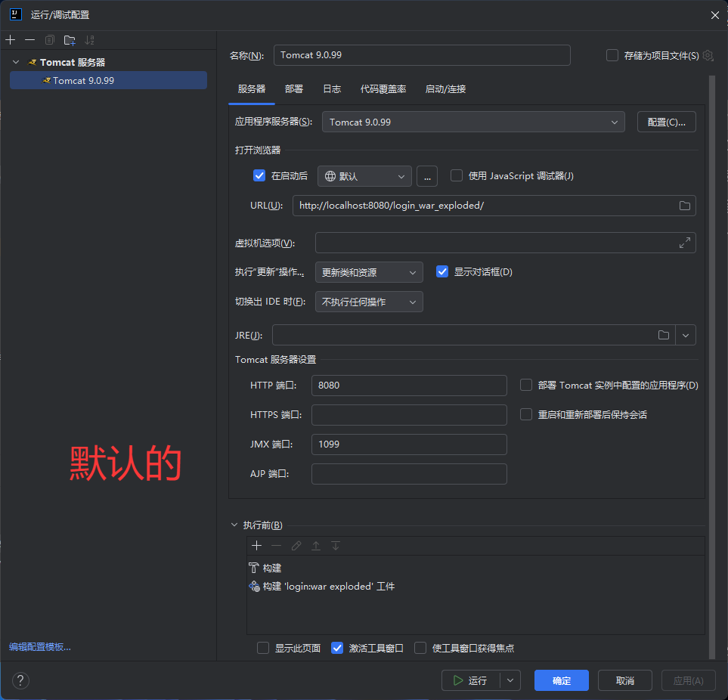728x700 pixels.
Task: Enable 重启和重新部署后保持会话 checkbox
Action: pyautogui.click(x=526, y=414)
